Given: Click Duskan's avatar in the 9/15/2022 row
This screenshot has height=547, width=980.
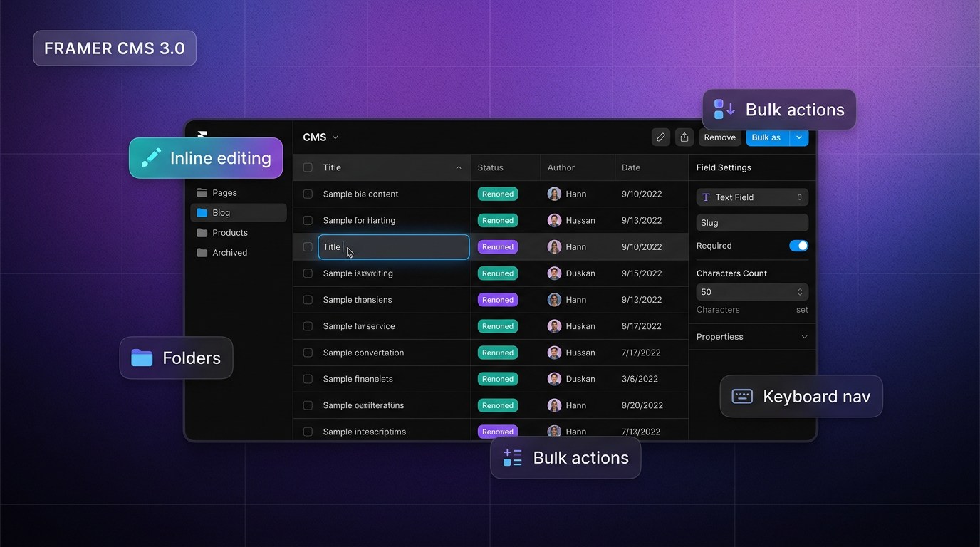Looking at the screenshot, I should 554,273.
